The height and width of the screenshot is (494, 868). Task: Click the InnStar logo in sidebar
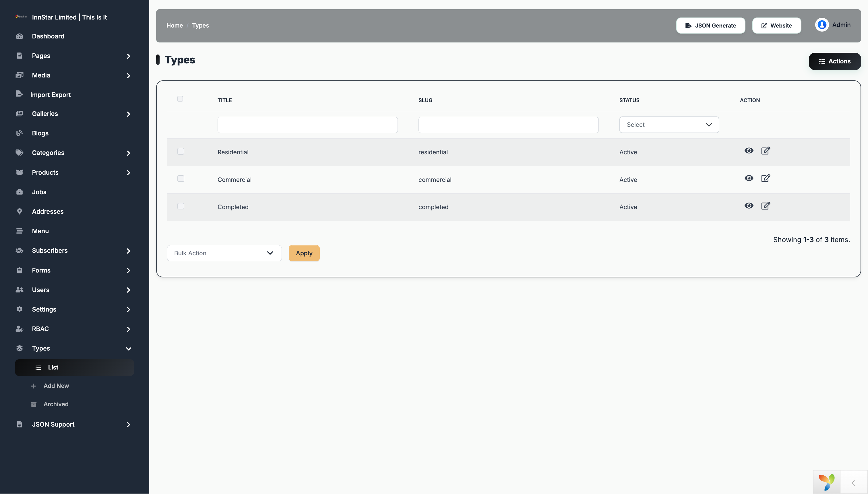[x=21, y=16]
